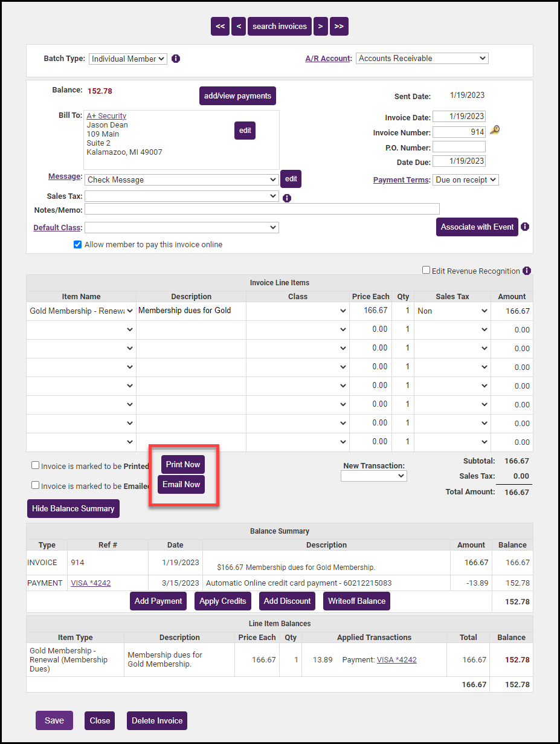Click info icon next to Batch Type

pos(176,59)
